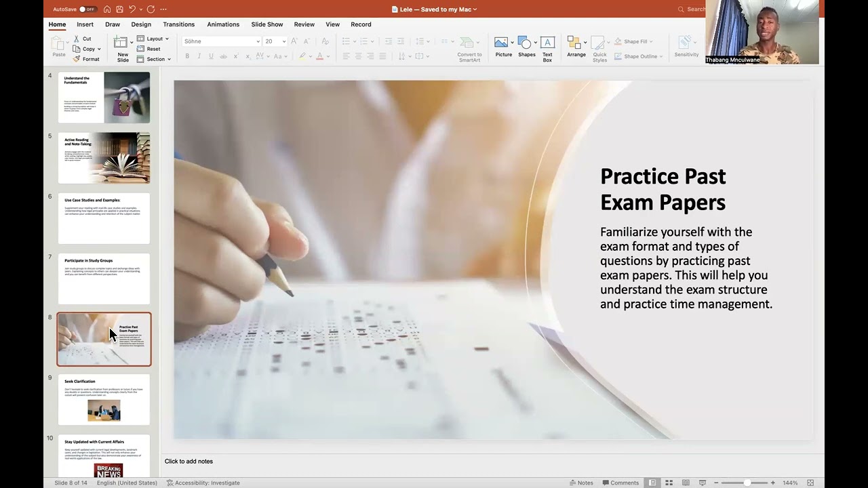
Task: Toggle strikethrough formatting
Action: click(x=224, y=56)
